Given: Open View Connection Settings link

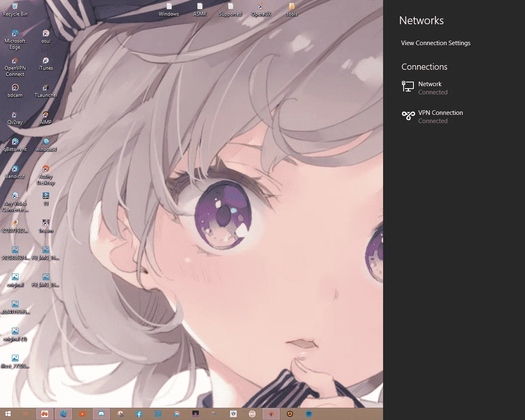Looking at the screenshot, I should (x=436, y=43).
